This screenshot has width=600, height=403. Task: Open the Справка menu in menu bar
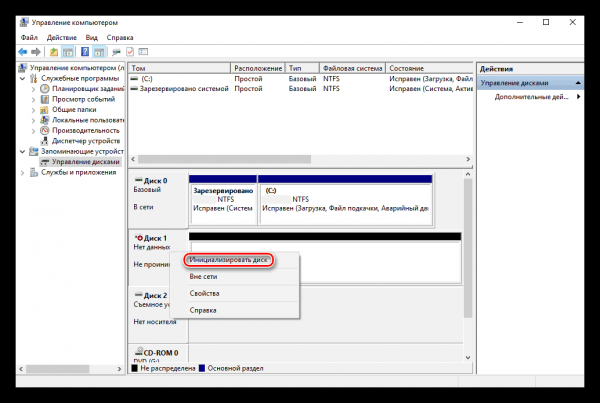click(120, 38)
